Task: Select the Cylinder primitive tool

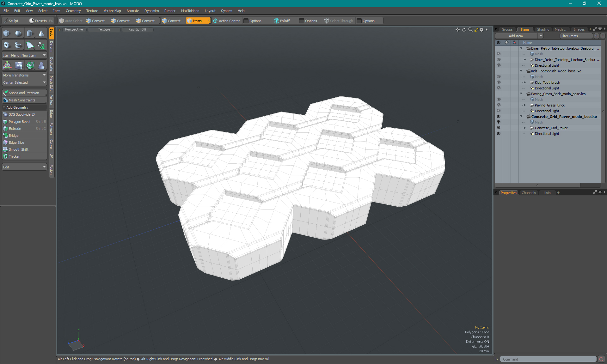Action: coord(30,33)
